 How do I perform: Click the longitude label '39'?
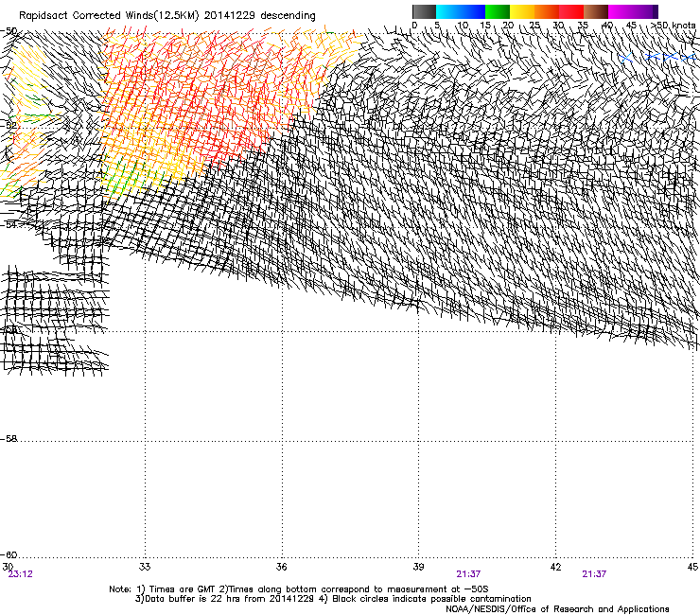tap(418, 567)
